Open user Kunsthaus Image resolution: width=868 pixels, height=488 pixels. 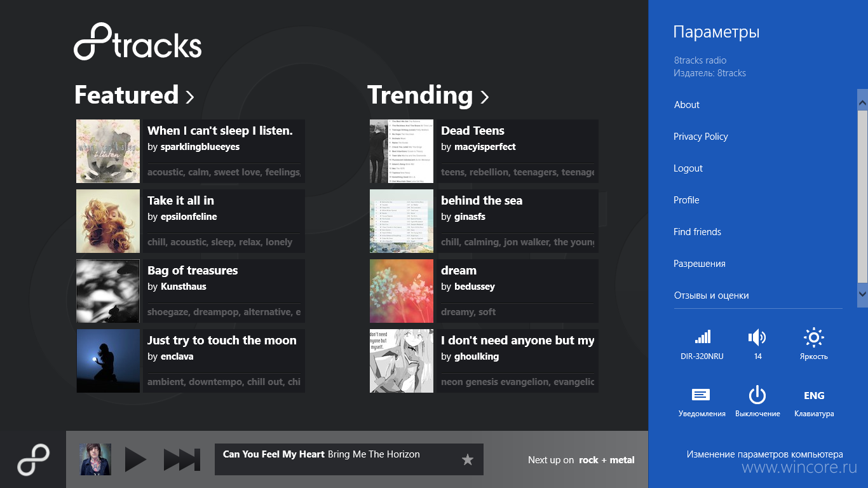tap(184, 287)
